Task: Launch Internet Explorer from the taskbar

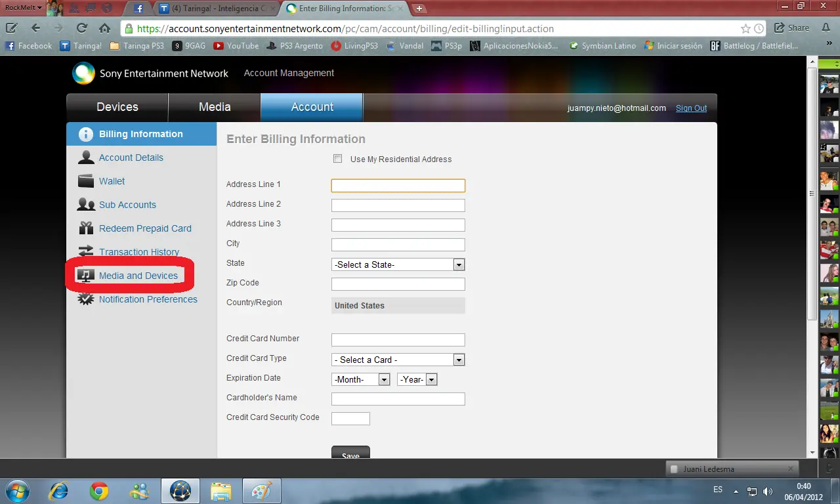Action: tap(59, 491)
